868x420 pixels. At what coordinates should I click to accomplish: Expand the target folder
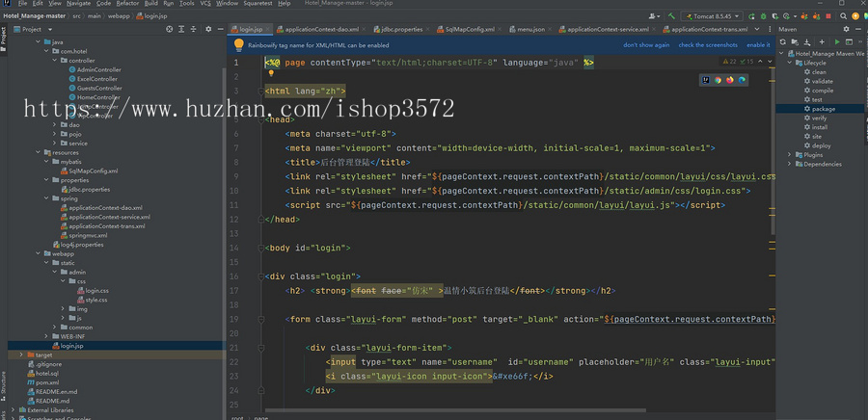pos(21,354)
